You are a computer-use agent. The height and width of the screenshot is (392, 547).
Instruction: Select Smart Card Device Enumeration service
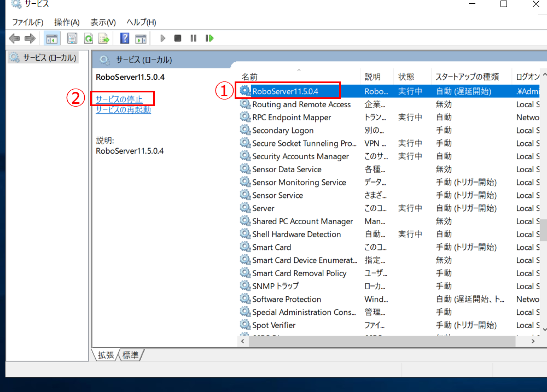[x=389, y=260]
